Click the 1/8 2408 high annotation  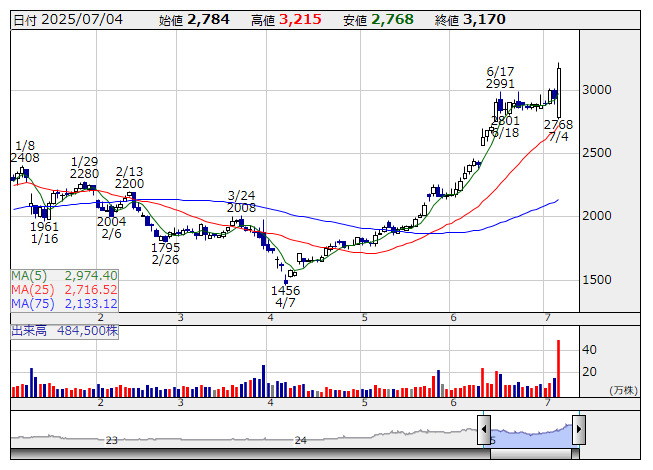[x=25, y=152]
